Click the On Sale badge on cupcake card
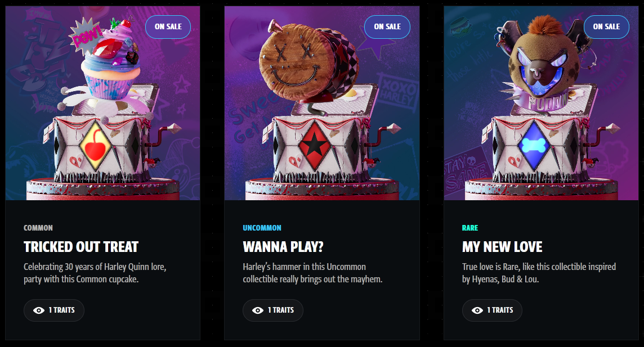This screenshot has width=644, height=347. click(168, 26)
